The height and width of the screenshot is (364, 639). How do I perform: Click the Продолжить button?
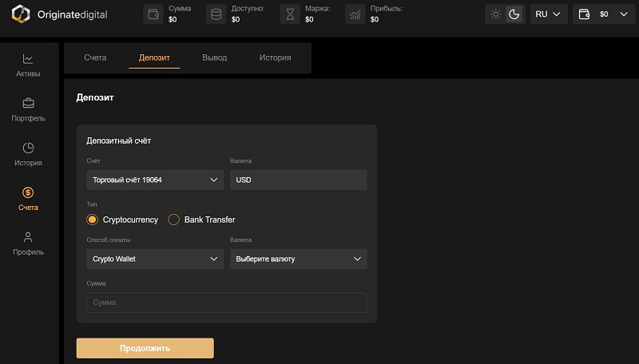coord(145,348)
